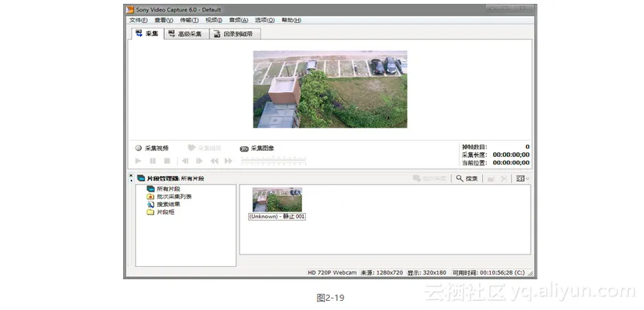Click the Stop transport button
644x310 pixels.
(166, 161)
